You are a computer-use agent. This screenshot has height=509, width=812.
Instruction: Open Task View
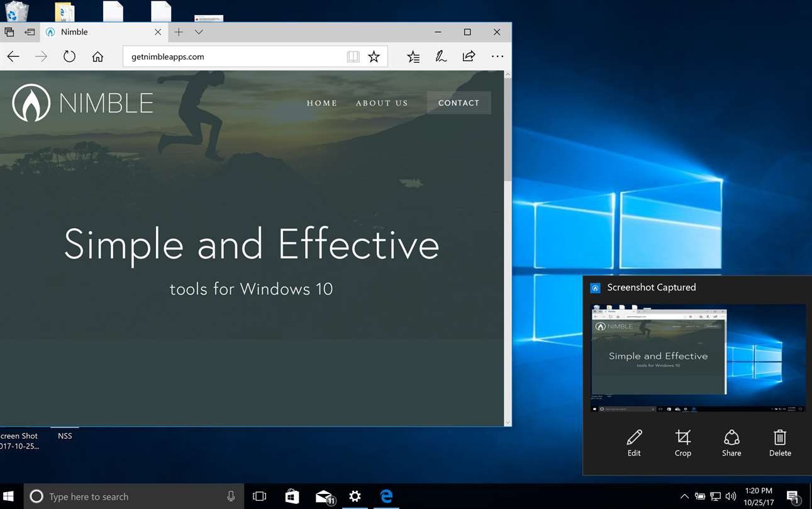click(x=259, y=496)
